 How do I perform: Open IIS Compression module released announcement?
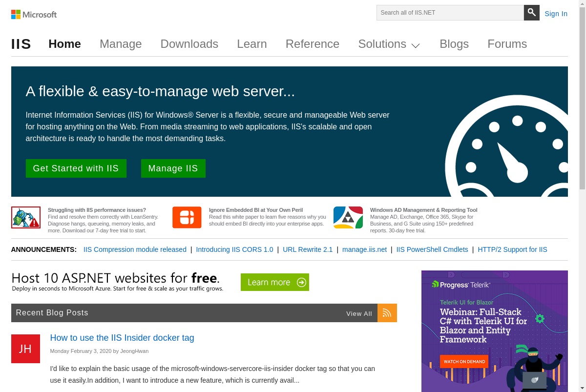click(x=135, y=249)
